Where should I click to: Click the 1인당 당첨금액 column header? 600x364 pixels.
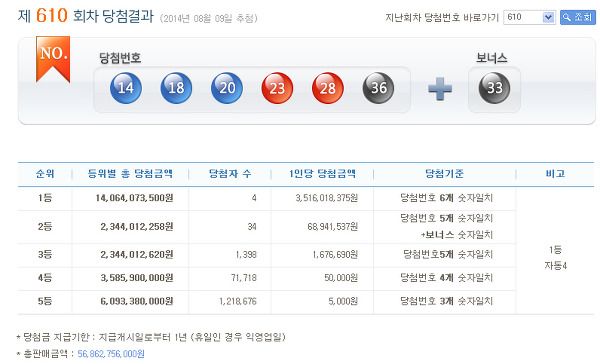pyautogui.click(x=322, y=174)
